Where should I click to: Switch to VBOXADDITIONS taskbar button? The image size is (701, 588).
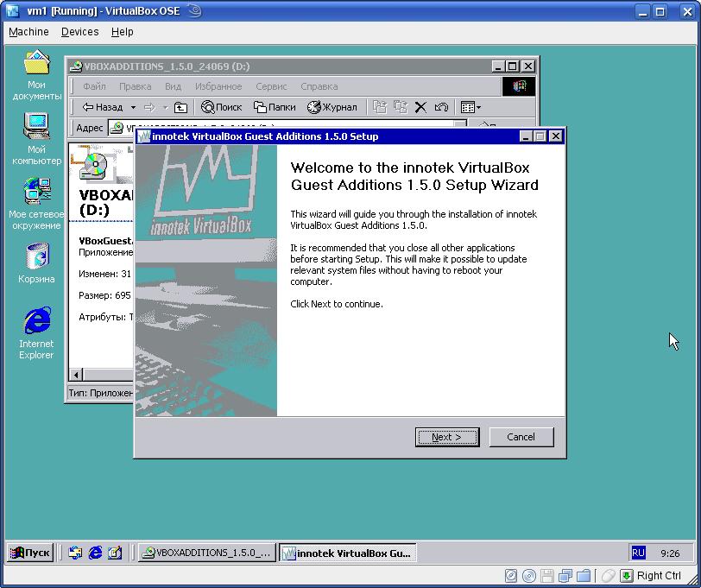click(206, 553)
